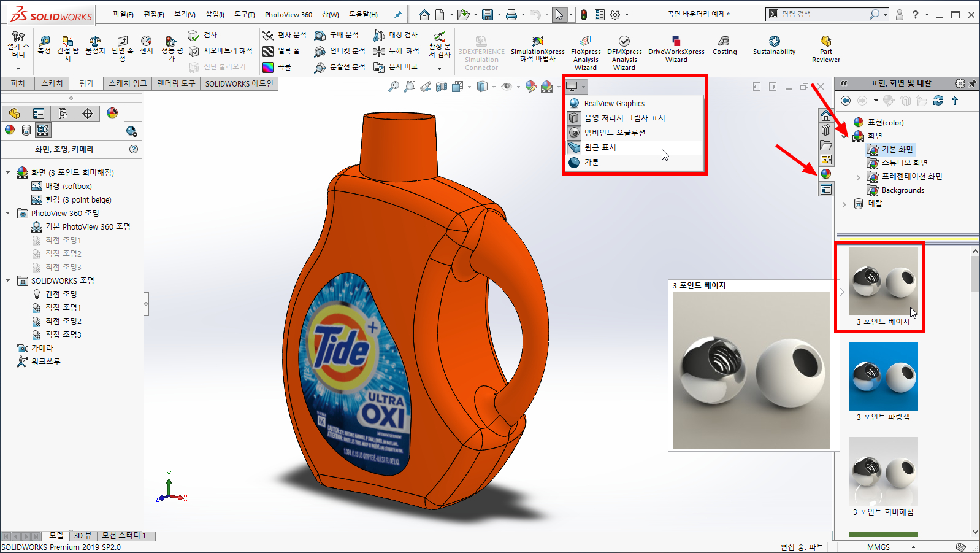Click the Zoom to Fit view icon
The height and width of the screenshot is (553, 980).
[394, 87]
